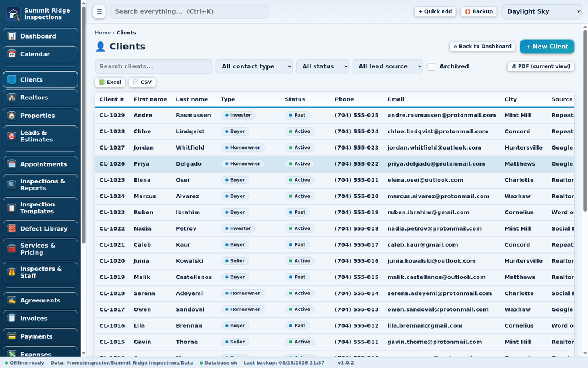Sort table by Status column header

pos(295,99)
